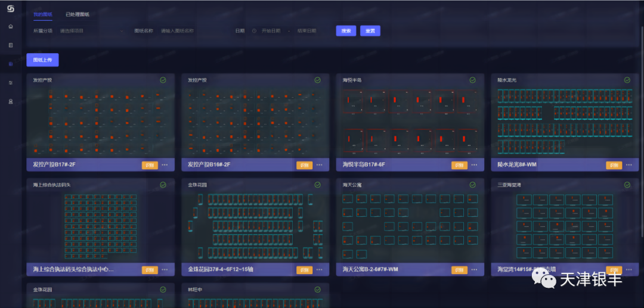This screenshot has height=308, width=644.
Task: Click the 三亚海棠湾 project label
Action: coord(509,185)
